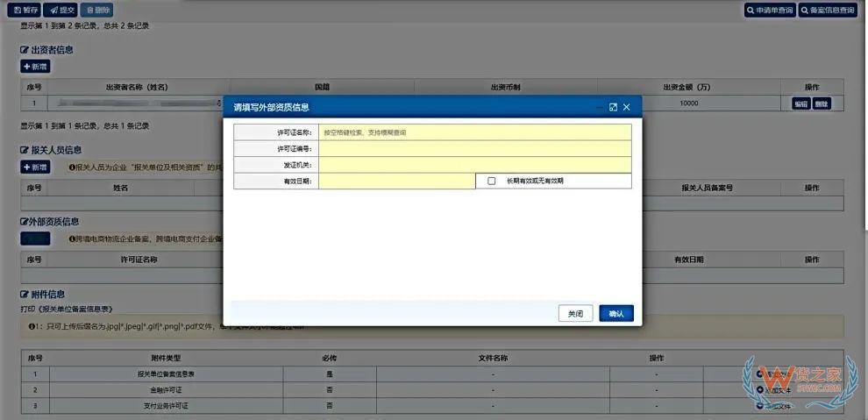Click 编辑 for investor row 1
The width and height of the screenshot is (868, 420).
800,103
